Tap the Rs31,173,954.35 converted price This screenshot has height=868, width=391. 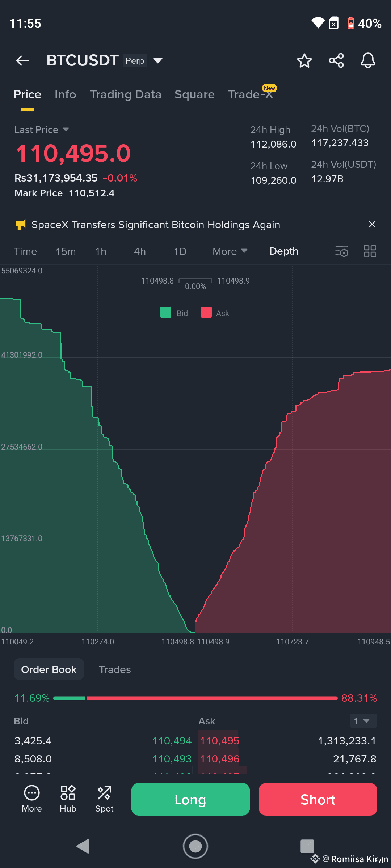[56, 178]
